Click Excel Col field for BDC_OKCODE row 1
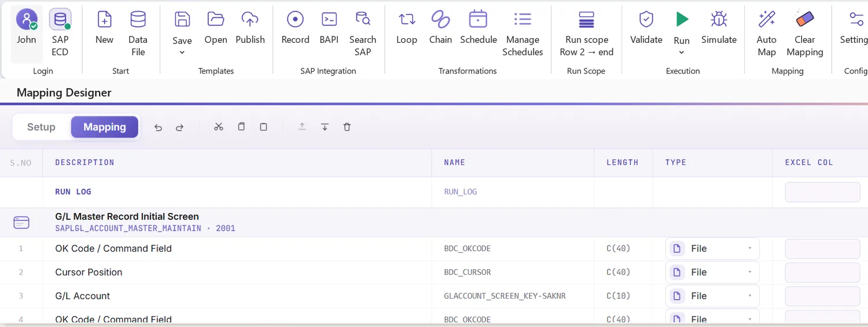 [x=822, y=249]
